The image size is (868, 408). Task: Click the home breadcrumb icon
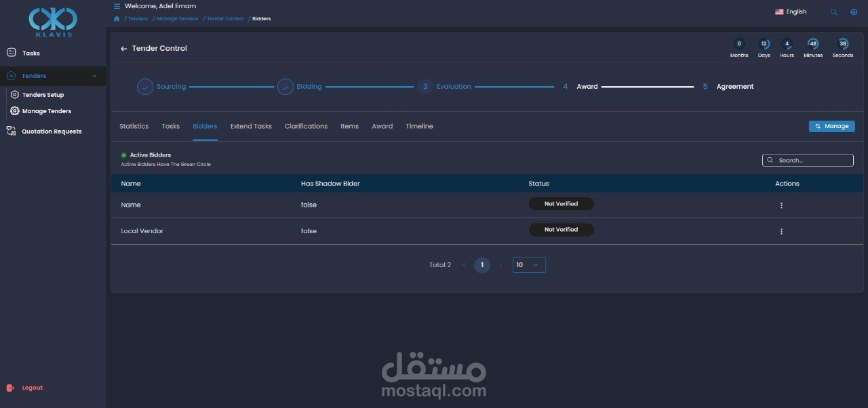117,19
